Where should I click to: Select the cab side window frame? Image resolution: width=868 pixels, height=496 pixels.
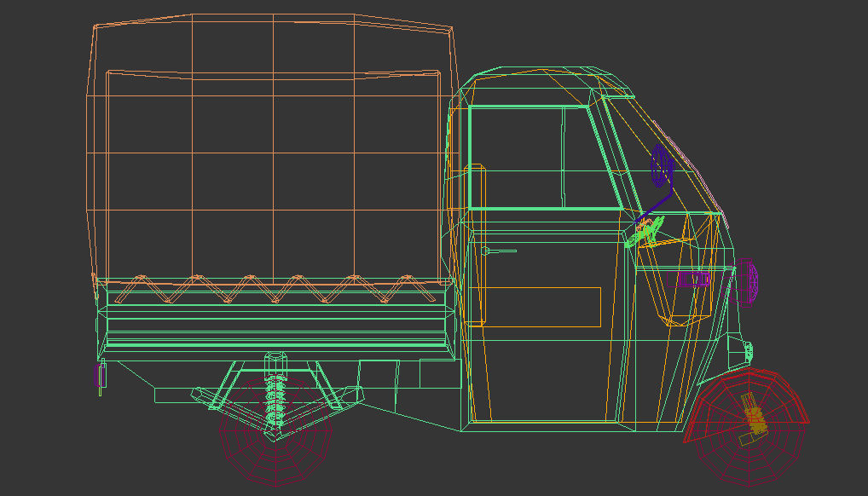[545, 157]
